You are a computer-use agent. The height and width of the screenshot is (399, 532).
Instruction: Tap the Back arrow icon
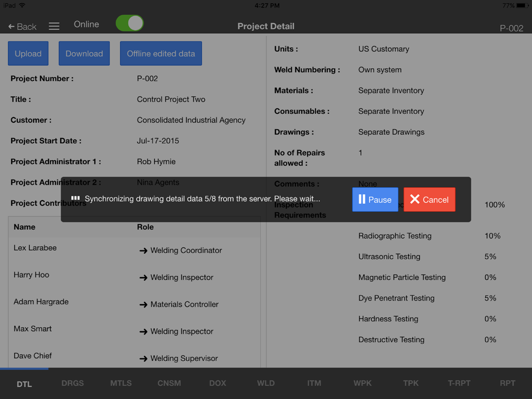11,27
